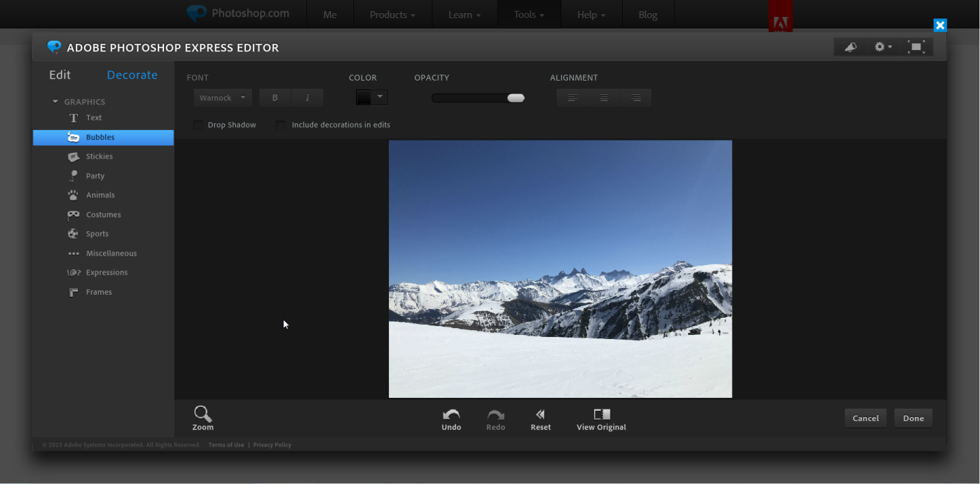Toggle fullscreen mode icon in header
This screenshot has width=980, height=484.
tap(916, 47)
